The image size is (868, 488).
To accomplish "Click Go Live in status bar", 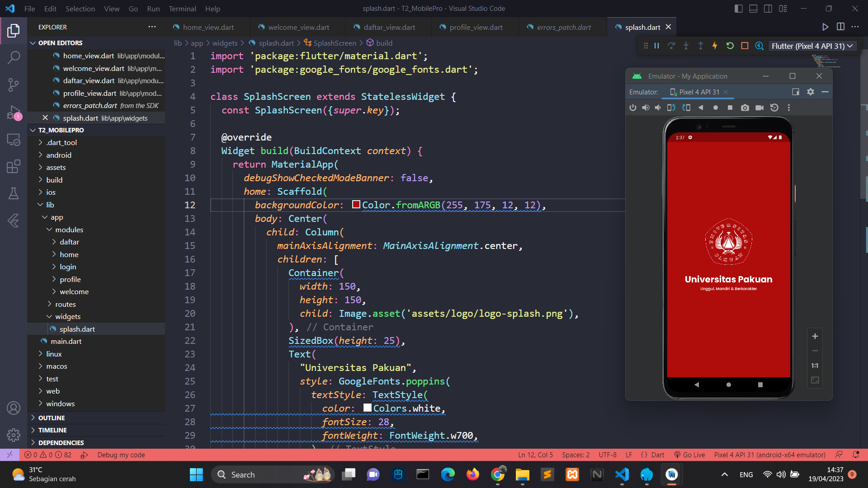I will coord(689,455).
